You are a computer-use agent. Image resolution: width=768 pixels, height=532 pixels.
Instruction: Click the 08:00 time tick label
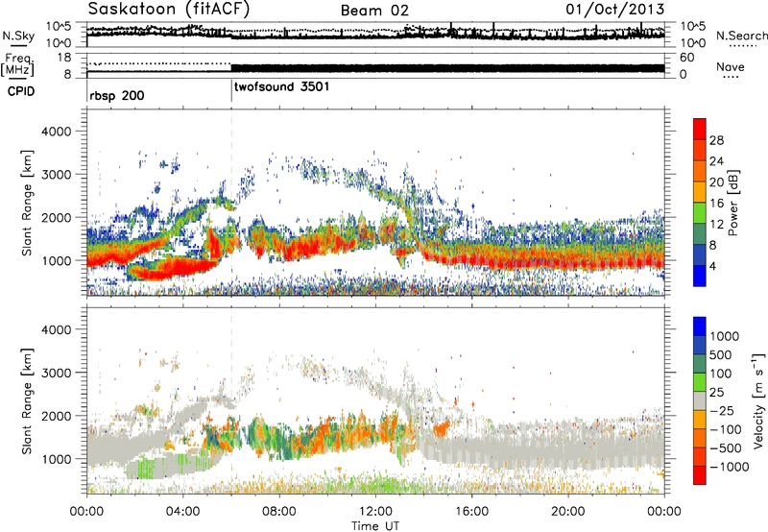point(278,512)
